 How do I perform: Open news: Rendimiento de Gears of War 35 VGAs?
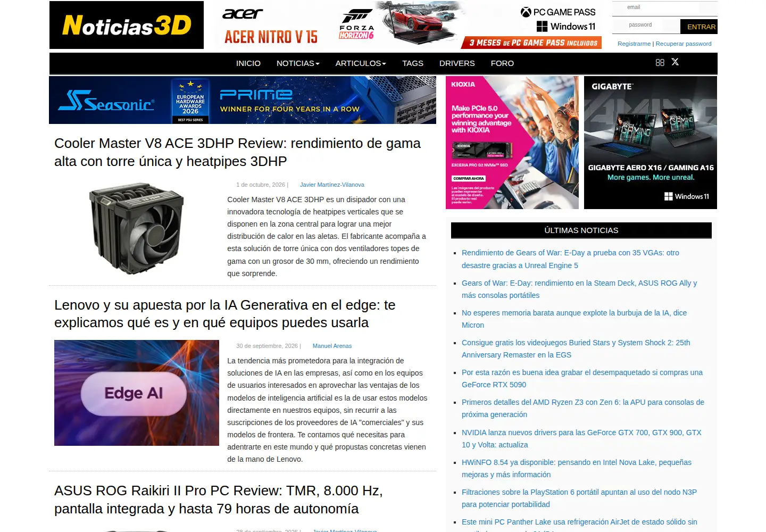point(570,259)
